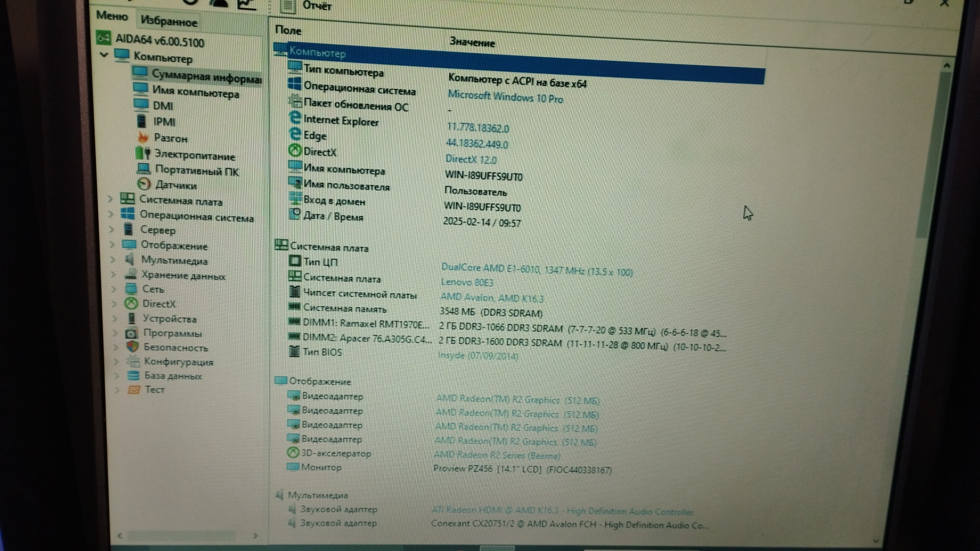The image size is (980, 551).
Task: Expand the Сеть tree node
Action: point(114,289)
